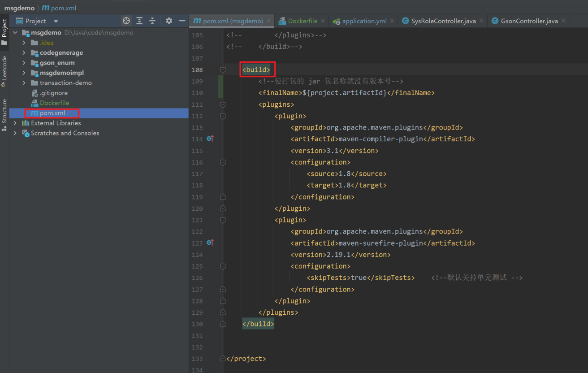The image size is (588, 373).
Task: Click the Expand All icon in Project panel
Action: [139, 21]
